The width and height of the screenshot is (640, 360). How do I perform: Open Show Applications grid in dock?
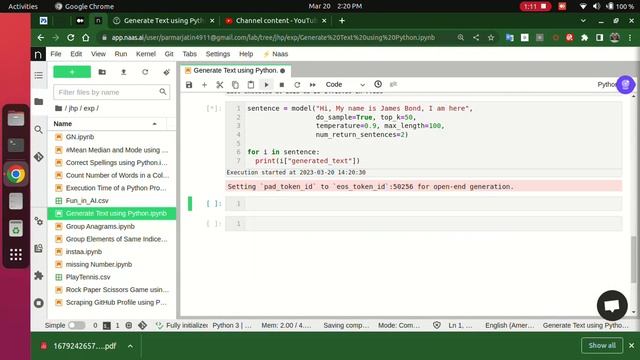click(x=16, y=255)
